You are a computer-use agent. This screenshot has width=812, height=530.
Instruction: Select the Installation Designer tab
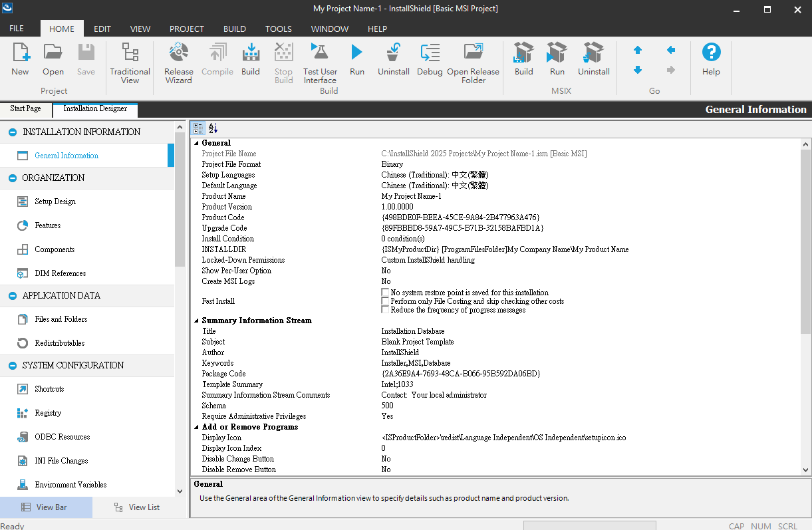tap(95, 109)
